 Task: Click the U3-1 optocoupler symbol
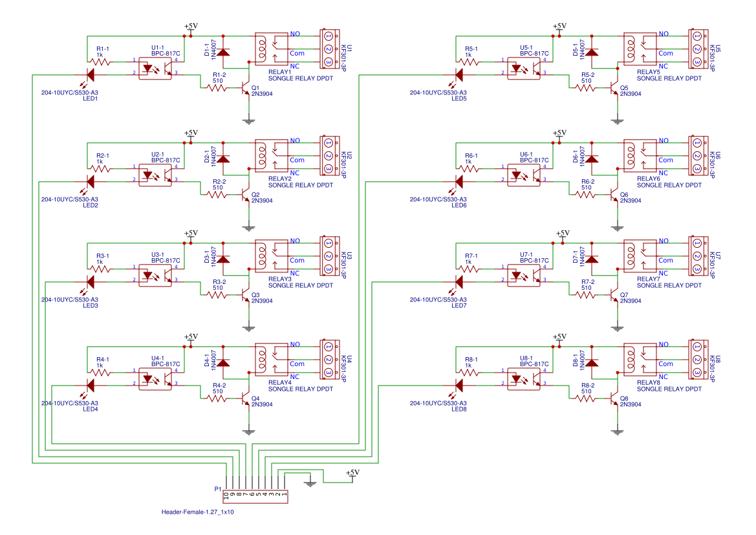(155, 275)
